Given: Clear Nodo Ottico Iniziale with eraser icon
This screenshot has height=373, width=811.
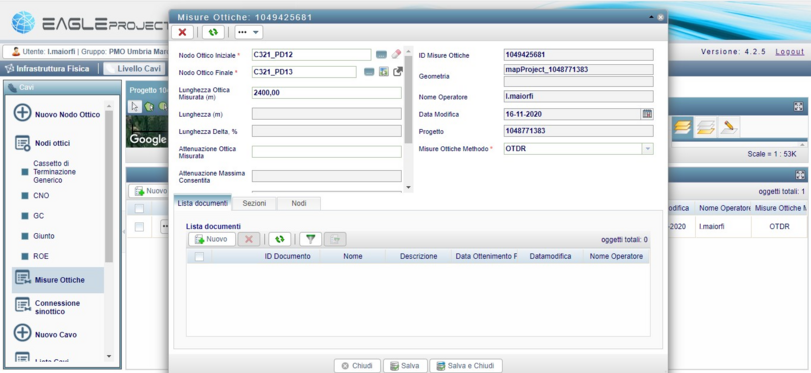Looking at the screenshot, I should [x=396, y=54].
